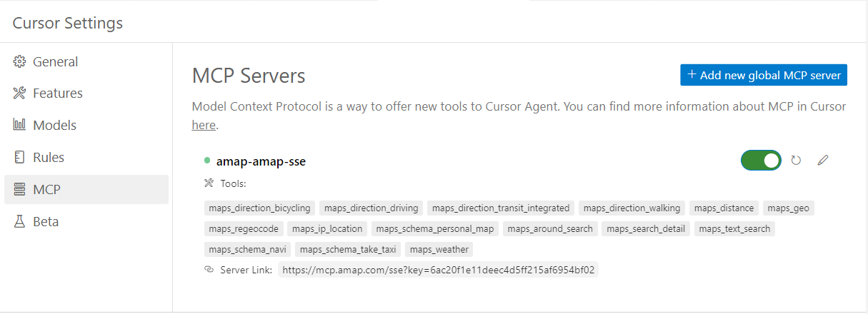Select the maps_text_search tool tag
The width and height of the screenshot is (868, 314).
click(734, 229)
